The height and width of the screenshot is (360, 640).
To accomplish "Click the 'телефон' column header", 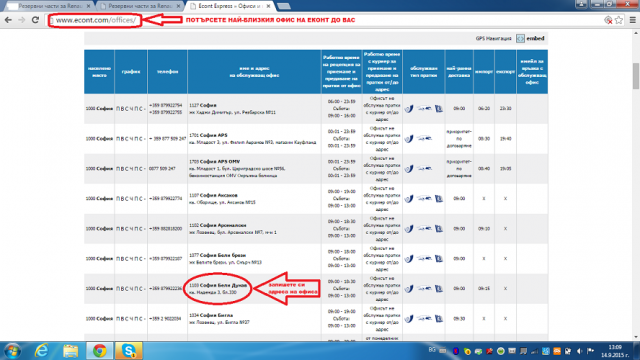I will tap(167, 72).
